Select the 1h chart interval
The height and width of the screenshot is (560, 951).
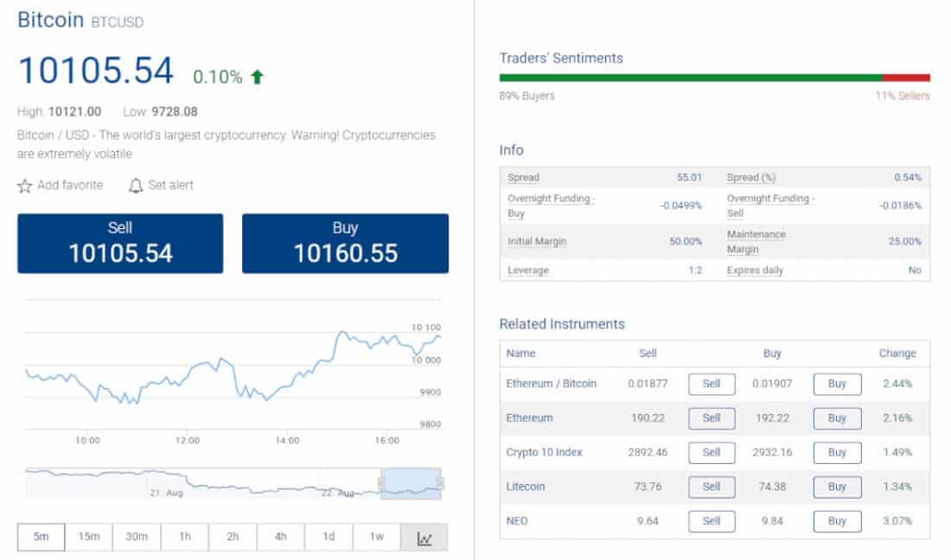tap(184, 537)
